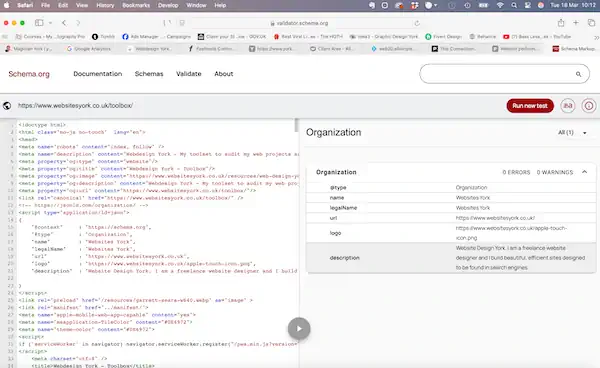Click the Safari forward arrow
Image resolution: width=600 pixels, height=368 pixels.
(x=78, y=23)
